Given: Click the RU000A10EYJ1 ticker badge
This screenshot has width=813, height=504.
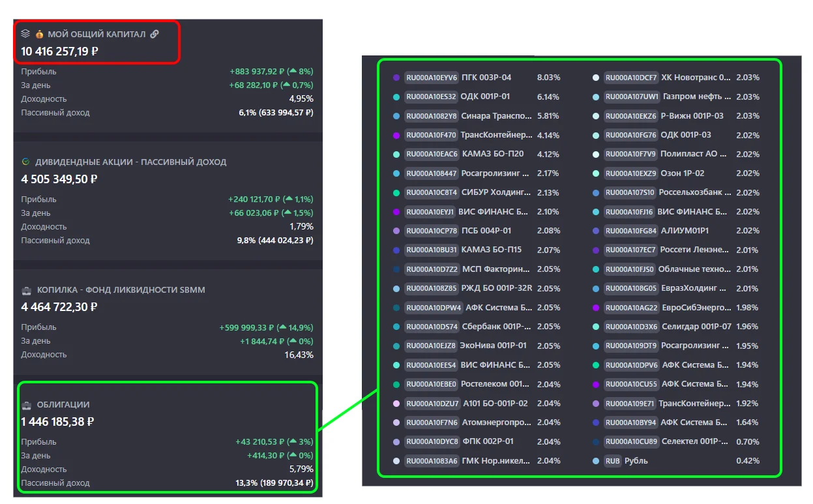Looking at the screenshot, I should point(431,212).
